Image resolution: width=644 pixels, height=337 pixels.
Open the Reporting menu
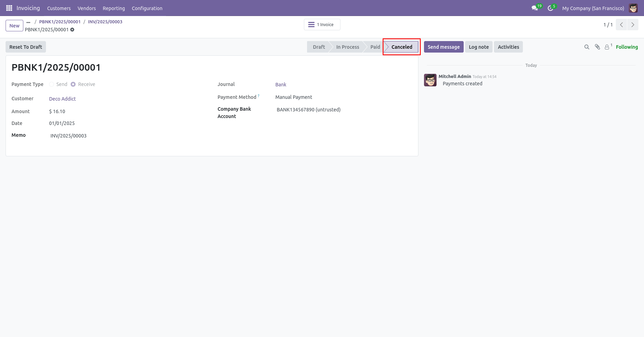tap(114, 8)
